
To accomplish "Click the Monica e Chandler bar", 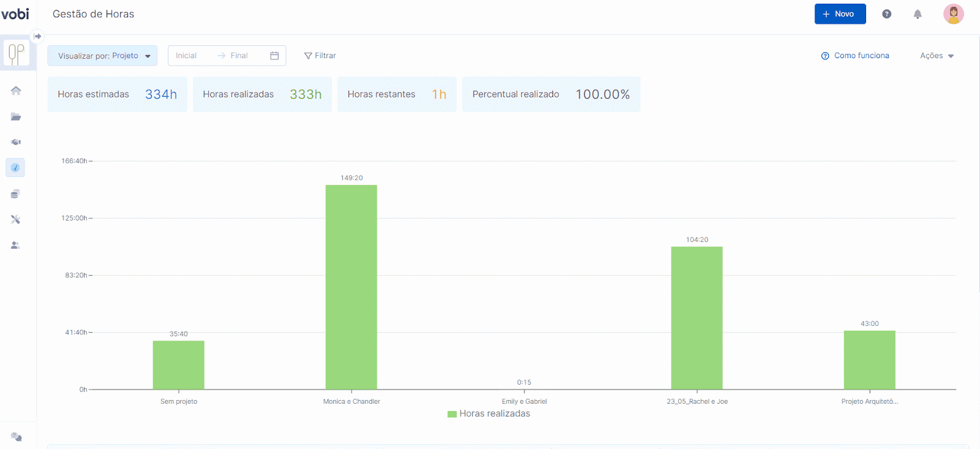I will click(351, 287).
